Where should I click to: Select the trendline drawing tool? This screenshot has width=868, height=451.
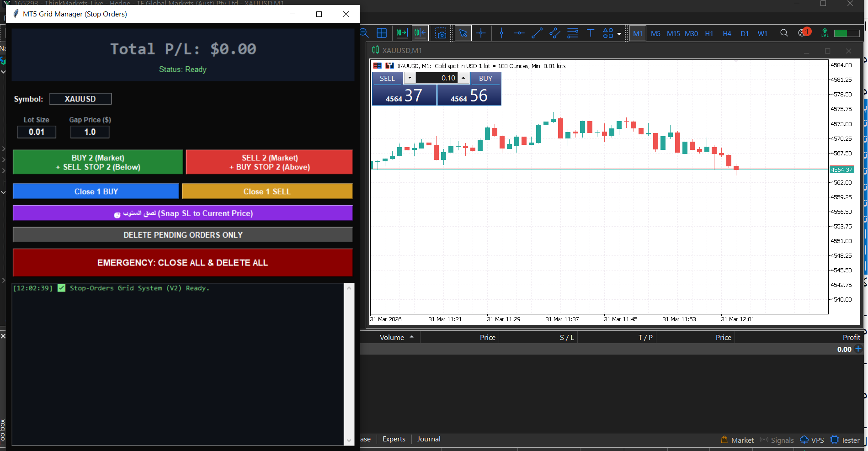pos(537,33)
